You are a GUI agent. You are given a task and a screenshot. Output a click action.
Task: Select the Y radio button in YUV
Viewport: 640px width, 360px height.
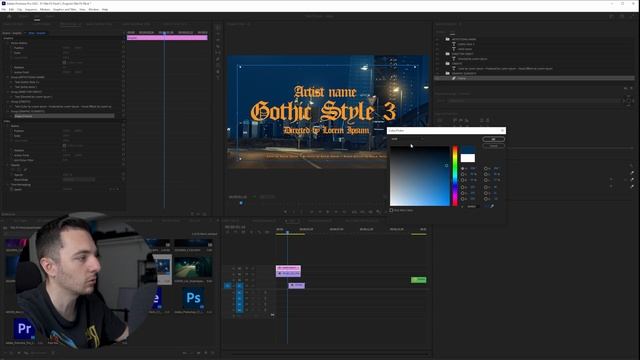pos(485,187)
